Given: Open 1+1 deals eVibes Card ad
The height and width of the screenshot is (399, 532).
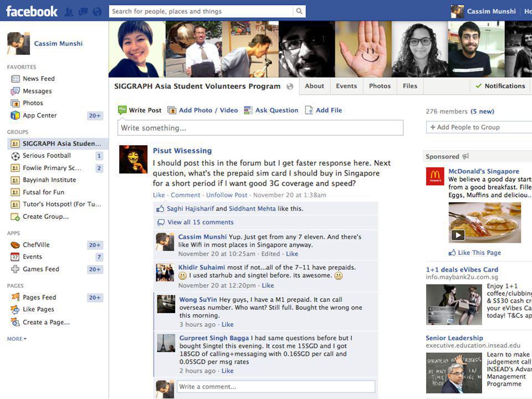Looking at the screenshot, I should 462,270.
